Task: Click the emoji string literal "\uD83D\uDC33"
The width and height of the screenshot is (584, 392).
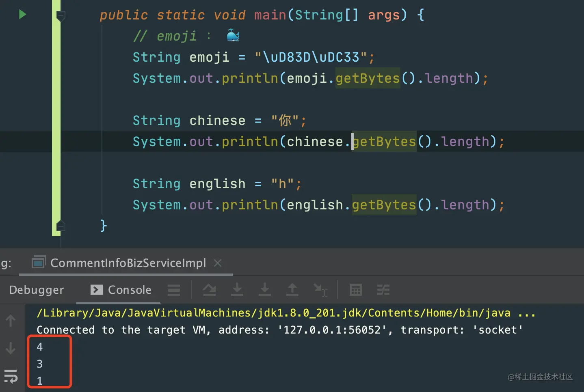Action: [311, 57]
